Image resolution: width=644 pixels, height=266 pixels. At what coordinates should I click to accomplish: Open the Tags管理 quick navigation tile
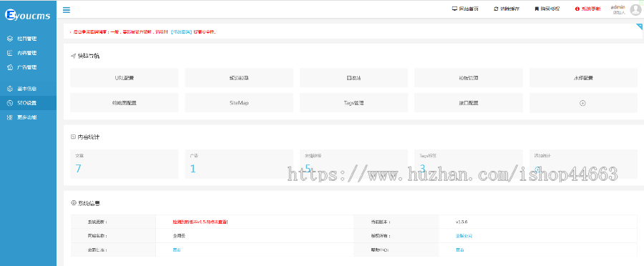click(x=353, y=103)
